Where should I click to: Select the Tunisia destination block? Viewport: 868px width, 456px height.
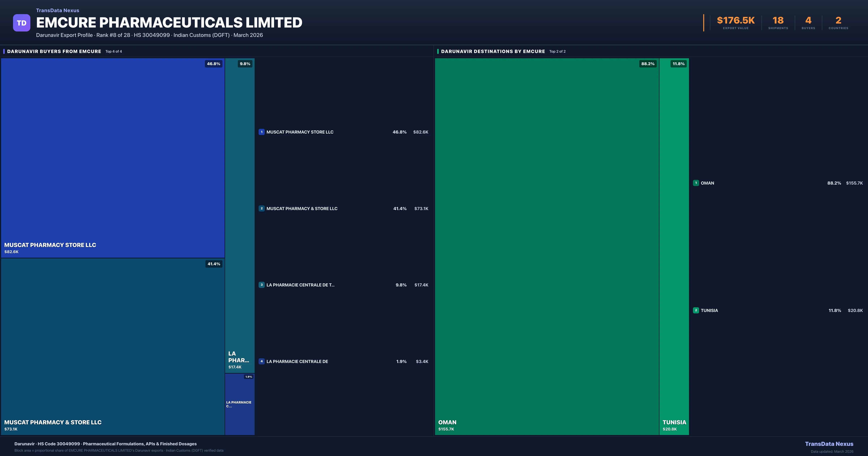tap(674, 246)
